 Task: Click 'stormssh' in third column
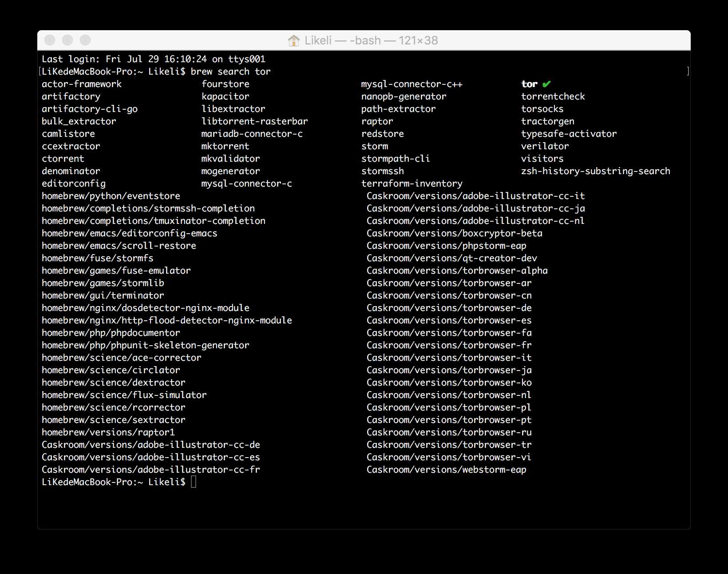pos(383,171)
